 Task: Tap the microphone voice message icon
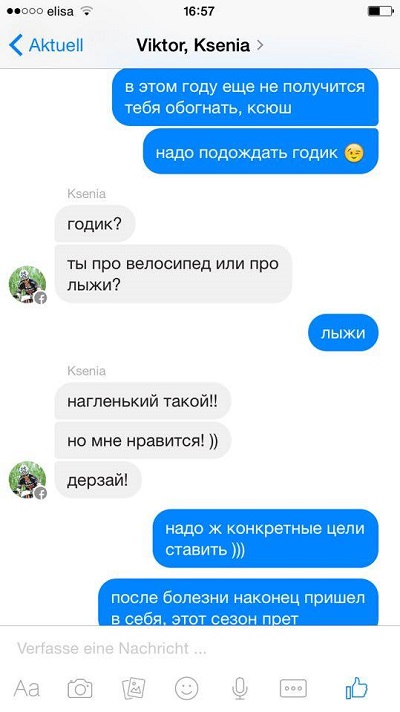point(240,688)
